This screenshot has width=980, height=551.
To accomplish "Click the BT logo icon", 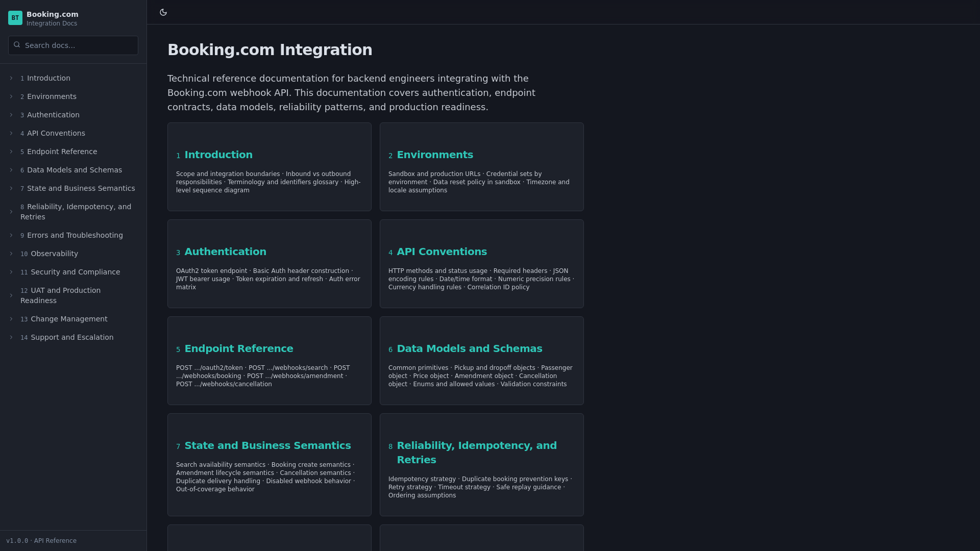I will (15, 18).
